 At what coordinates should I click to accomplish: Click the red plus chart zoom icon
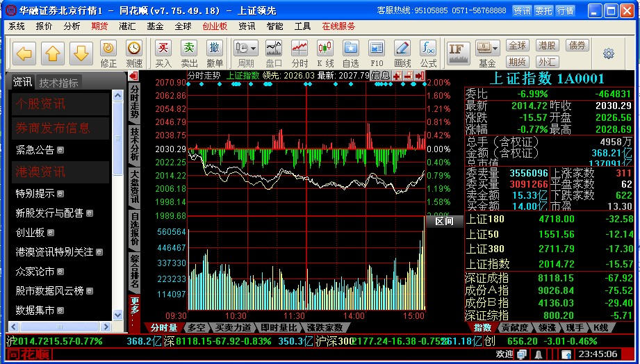pos(397,76)
